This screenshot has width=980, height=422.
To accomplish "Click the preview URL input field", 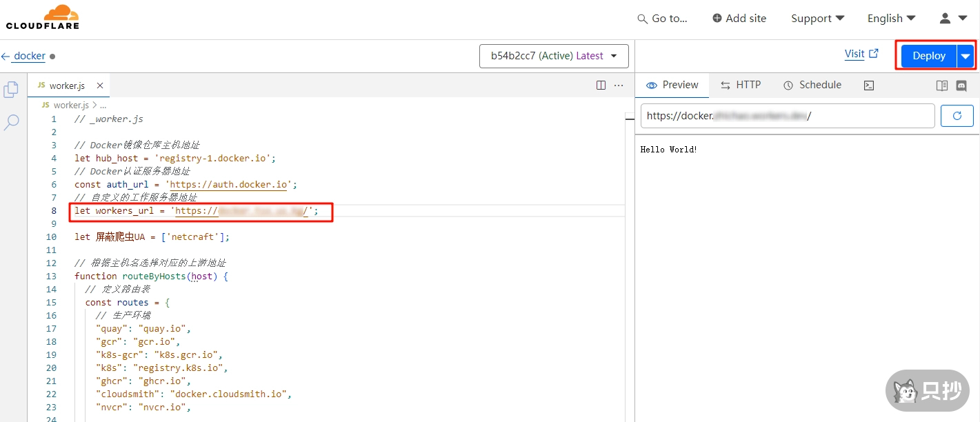I will 787,116.
